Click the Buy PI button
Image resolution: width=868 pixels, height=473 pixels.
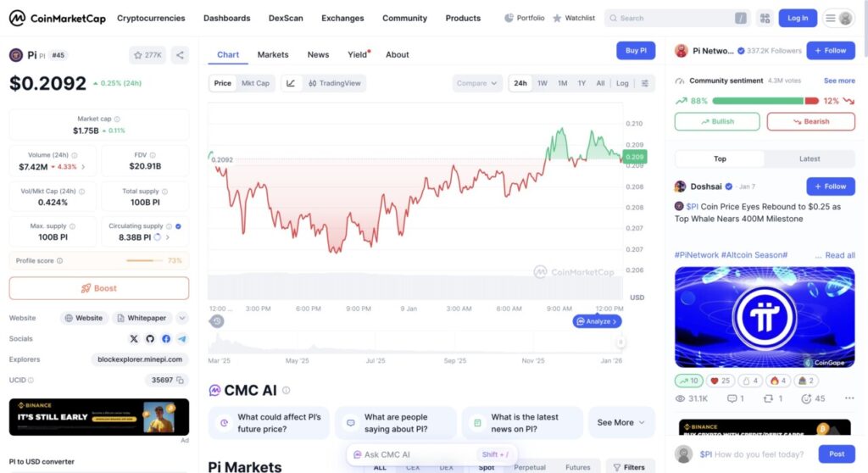tap(636, 51)
